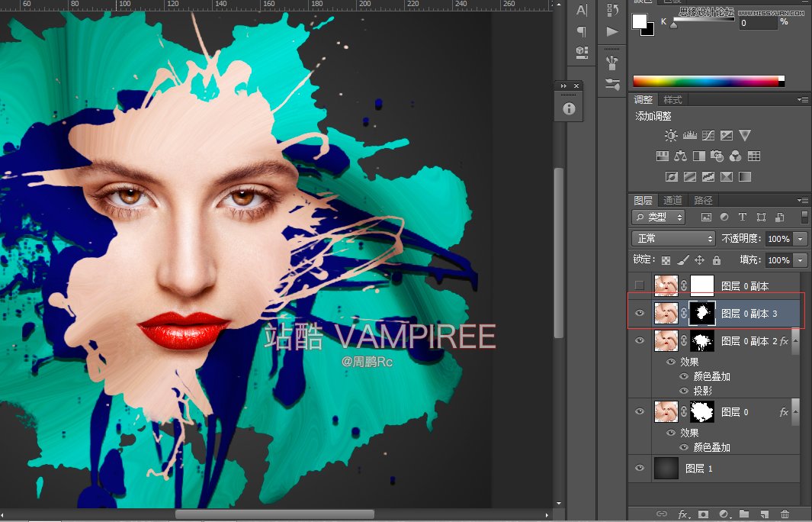The image size is (812, 522).
Task: Add a Gradient Map adjustment
Action: (745, 177)
